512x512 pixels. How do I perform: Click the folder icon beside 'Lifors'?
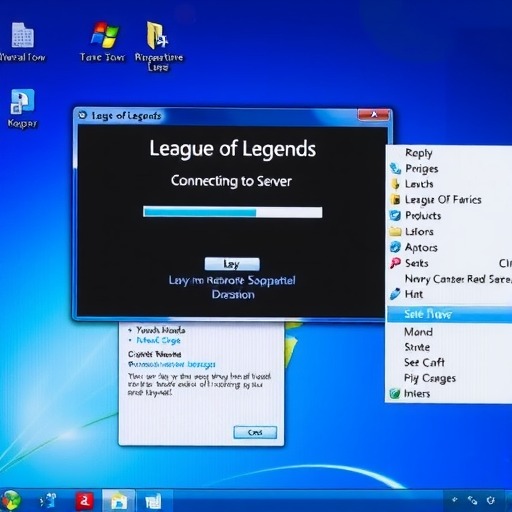point(395,231)
